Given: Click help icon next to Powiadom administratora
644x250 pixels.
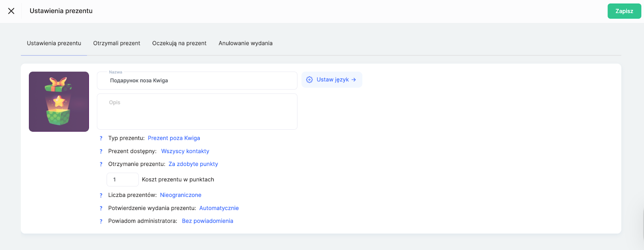Looking at the screenshot, I should tap(101, 221).
